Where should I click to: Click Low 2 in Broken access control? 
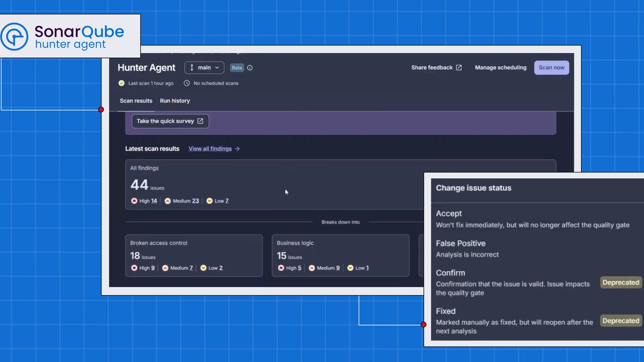pos(211,268)
